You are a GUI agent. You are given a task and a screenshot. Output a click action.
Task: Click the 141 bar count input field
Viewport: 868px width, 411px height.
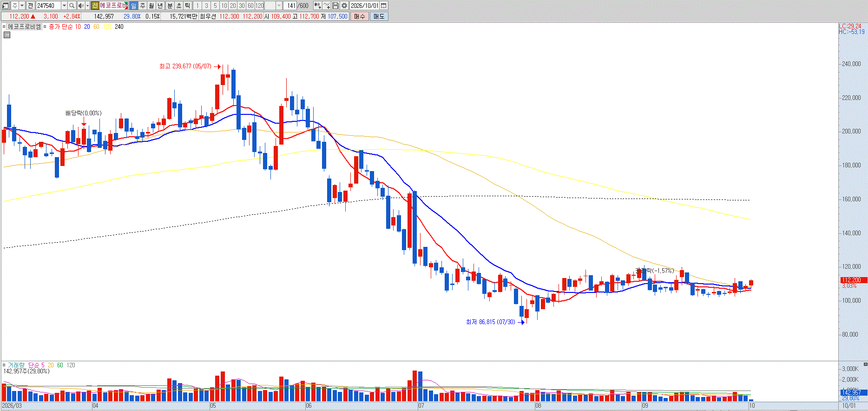290,6
